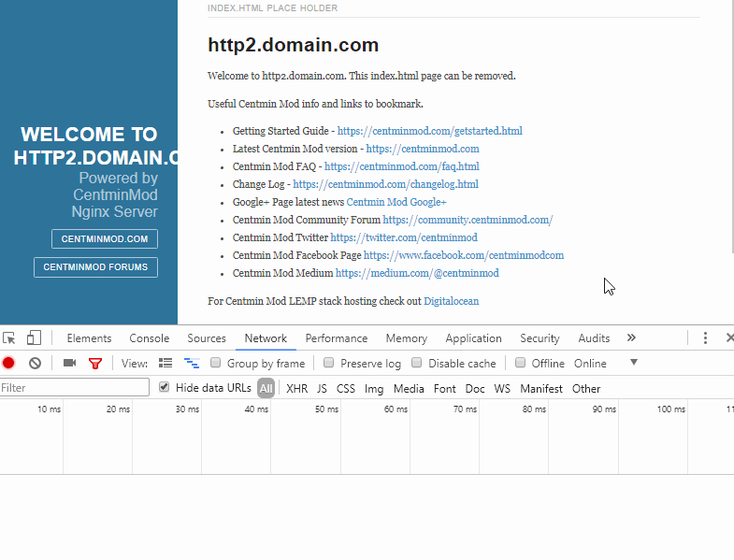Screen dimensions: 734x560
Task: Go to the Security tab
Action: [x=540, y=338]
